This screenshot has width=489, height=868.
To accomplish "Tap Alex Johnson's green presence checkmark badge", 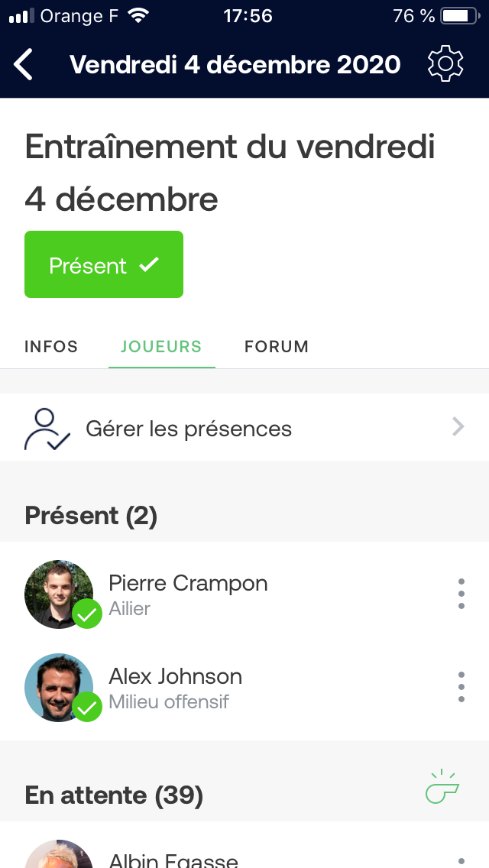I will coord(87,707).
